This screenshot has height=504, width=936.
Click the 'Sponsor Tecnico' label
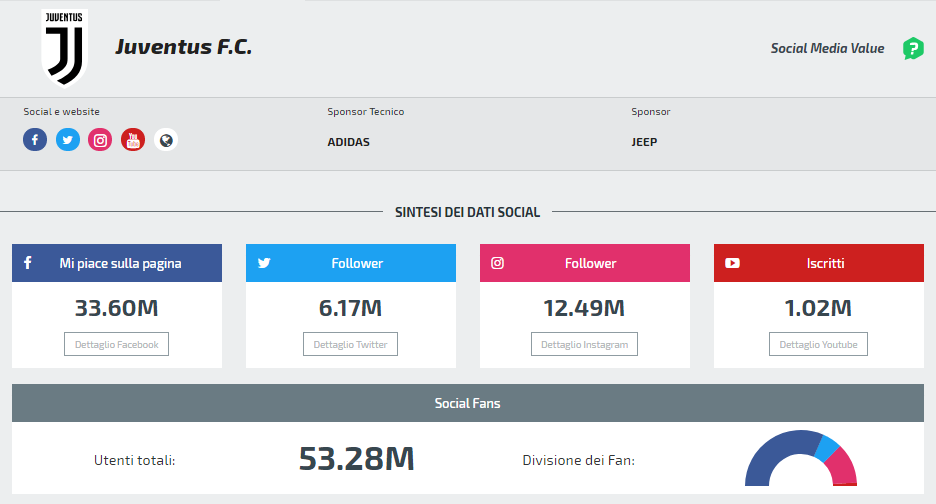tap(365, 112)
